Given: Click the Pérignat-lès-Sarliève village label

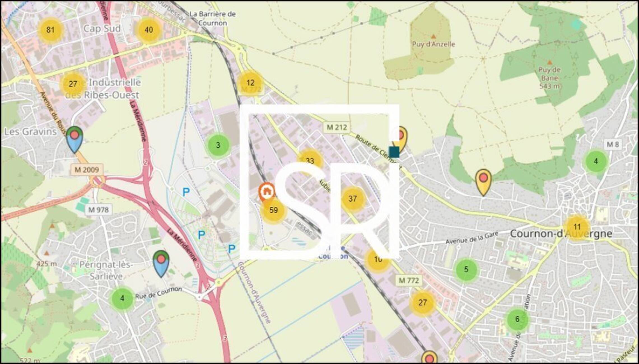Looking at the screenshot, I should coord(106,270).
